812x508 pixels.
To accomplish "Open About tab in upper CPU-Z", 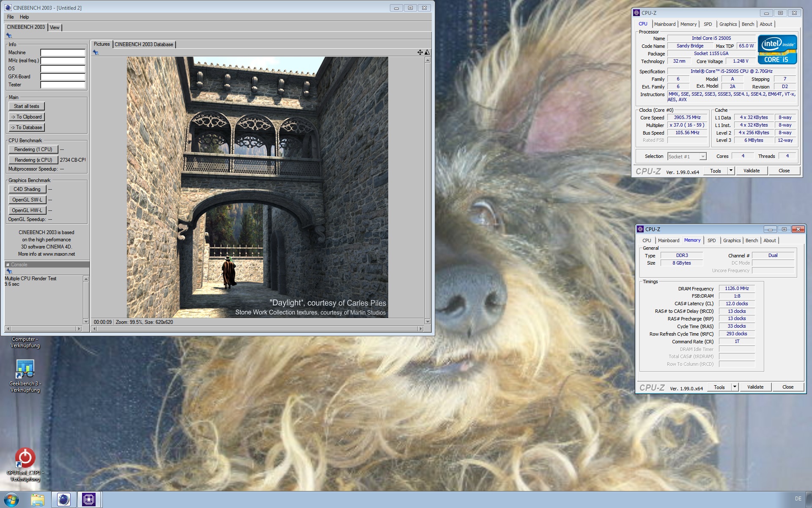I will click(x=766, y=24).
